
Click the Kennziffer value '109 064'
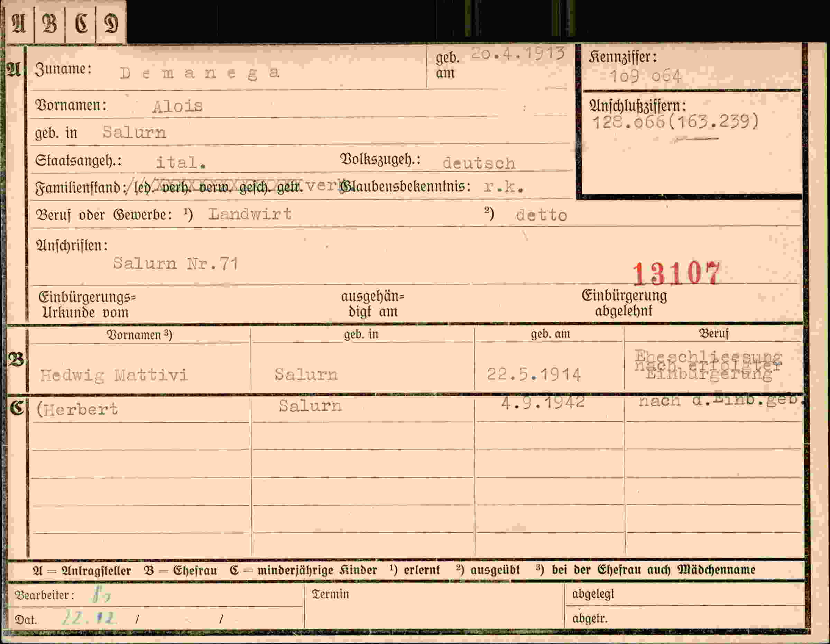645,76
